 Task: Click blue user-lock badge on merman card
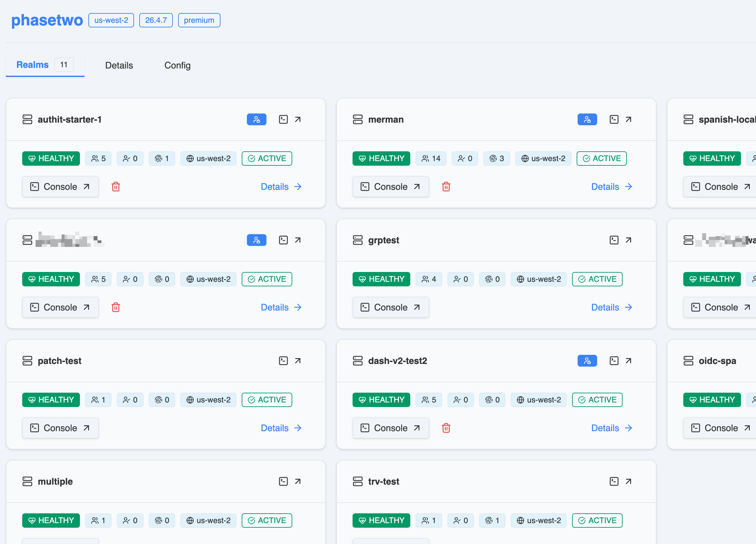pos(587,119)
